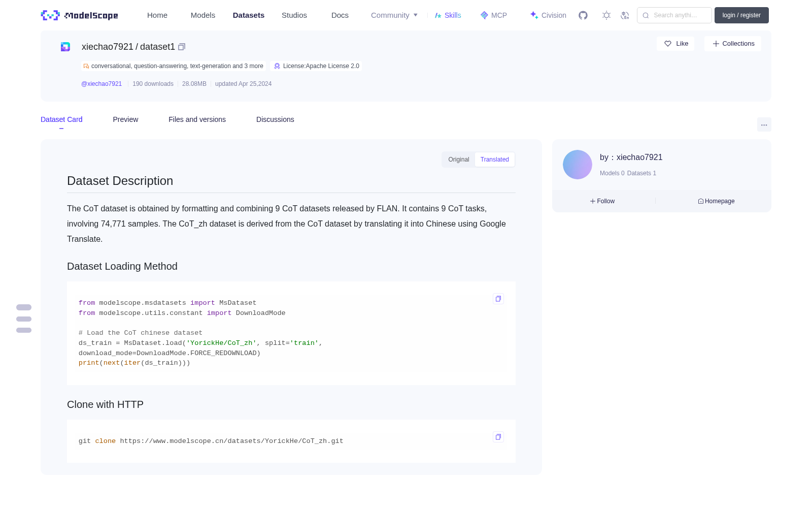Viewport: 812px width, 508px height.
Task: Click the xiechao7921 owner name in title
Action: tap(108, 47)
